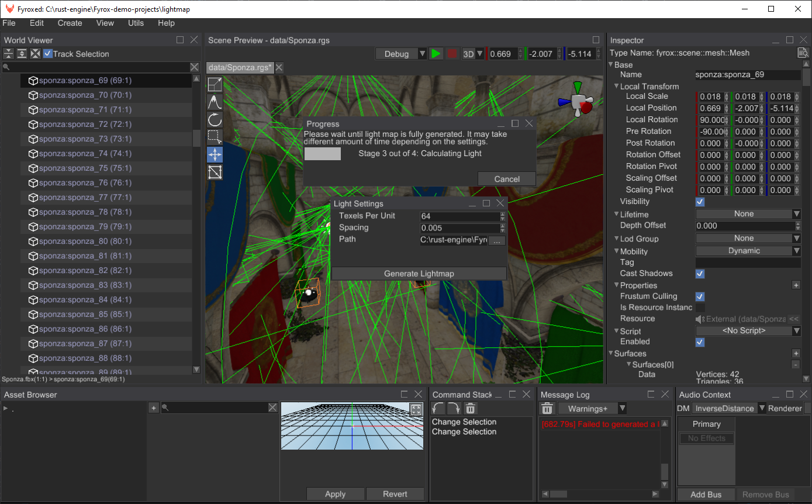The height and width of the screenshot is (504, 812).
Task: Open the Utils menu
Action: click(x=136, y=23)
